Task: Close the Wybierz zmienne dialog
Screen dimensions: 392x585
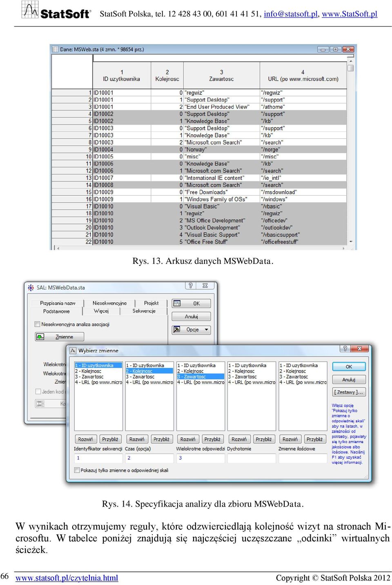Action: click(x=360, y=348)
